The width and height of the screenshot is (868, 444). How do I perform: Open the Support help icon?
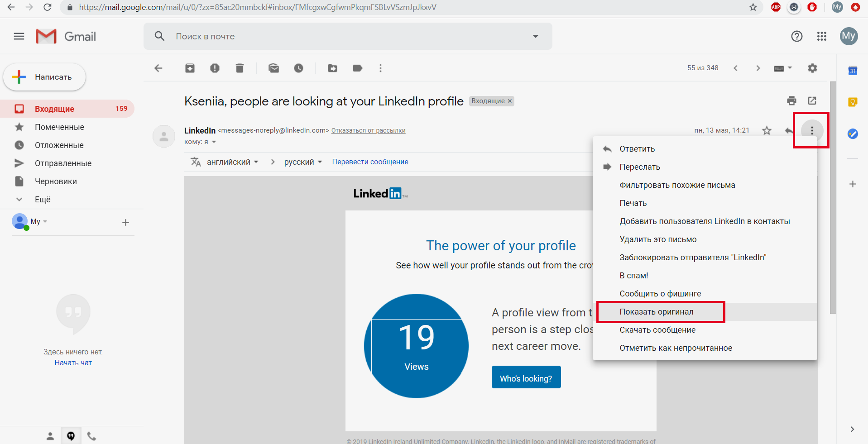coord(796,36)
